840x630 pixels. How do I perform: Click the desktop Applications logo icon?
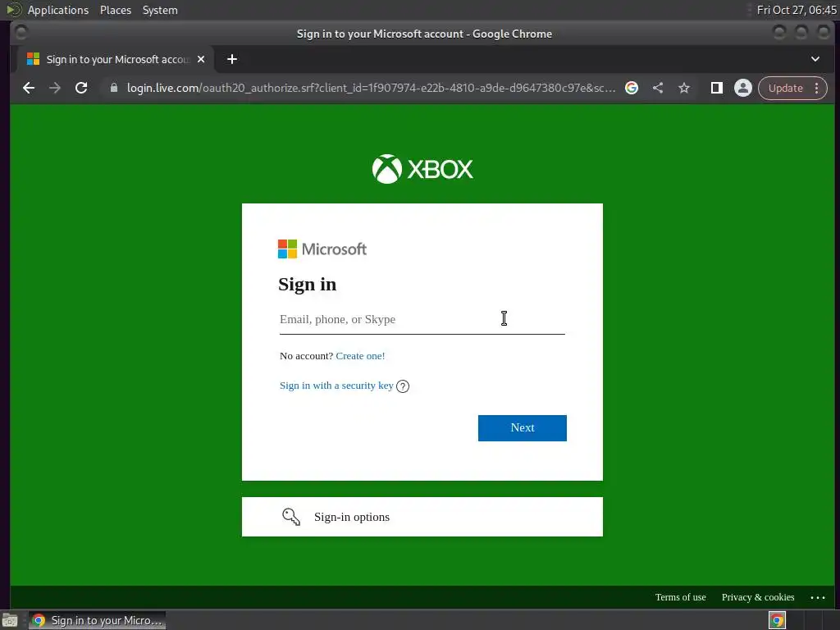[13, 10]
